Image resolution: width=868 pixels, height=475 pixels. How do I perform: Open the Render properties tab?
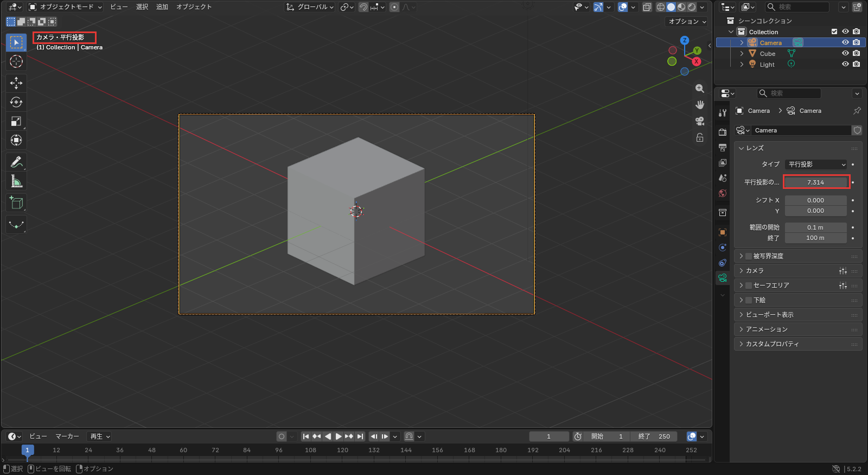pyautogui.click(x=723, y=132)
